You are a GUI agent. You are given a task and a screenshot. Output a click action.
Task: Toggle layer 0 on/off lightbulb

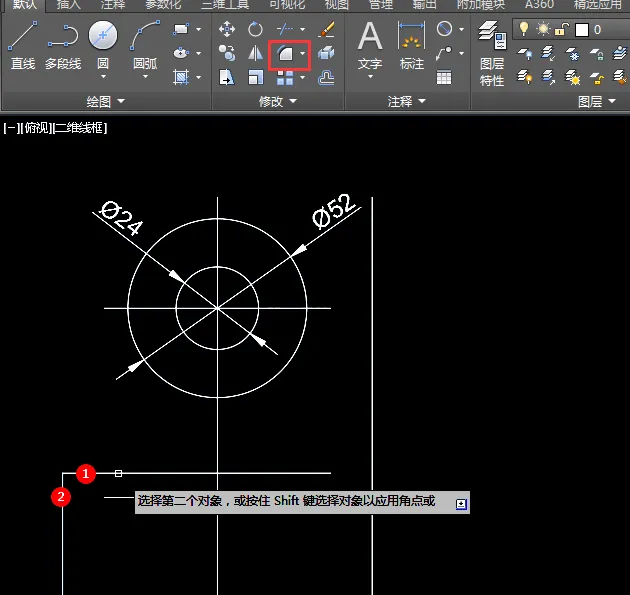(524, 29)
